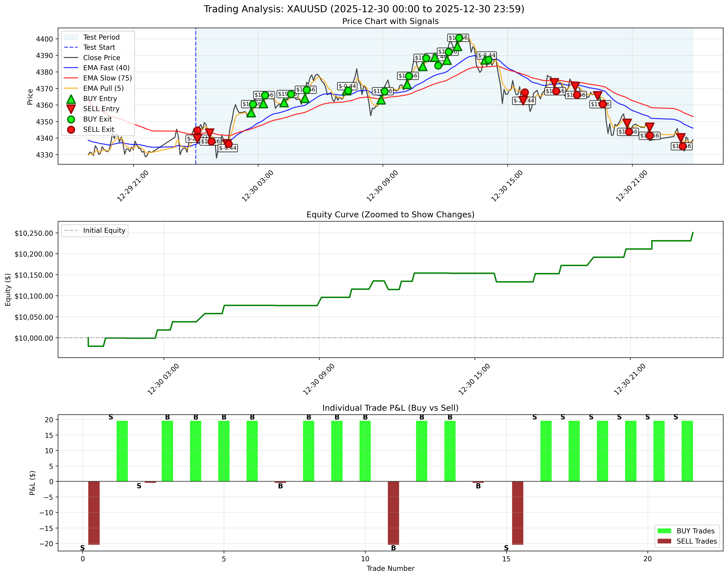Click the 12-30 15:00 tick label under price chart
Viewport: 728px width, 577px height.
[507, 187]
